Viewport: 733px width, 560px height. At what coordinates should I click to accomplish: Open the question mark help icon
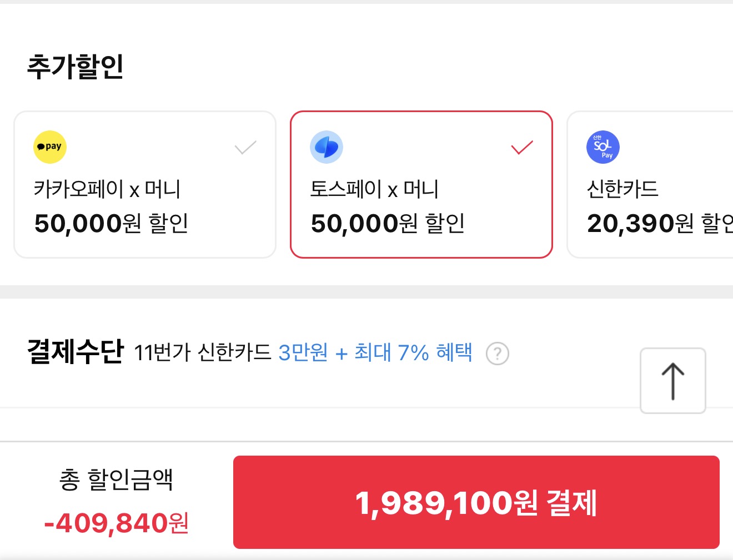pyautogui.click(x=497, y=354)
